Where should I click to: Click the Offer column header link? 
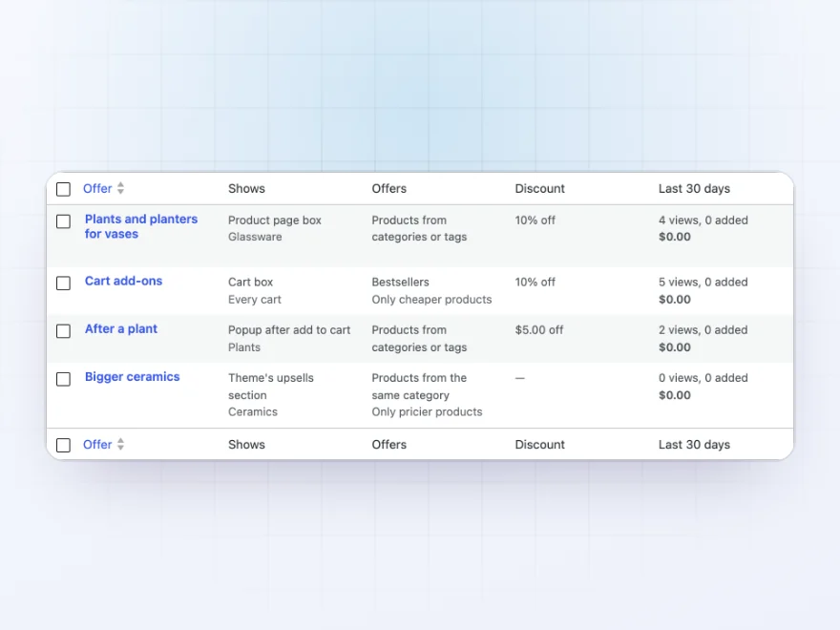(97, 189)
